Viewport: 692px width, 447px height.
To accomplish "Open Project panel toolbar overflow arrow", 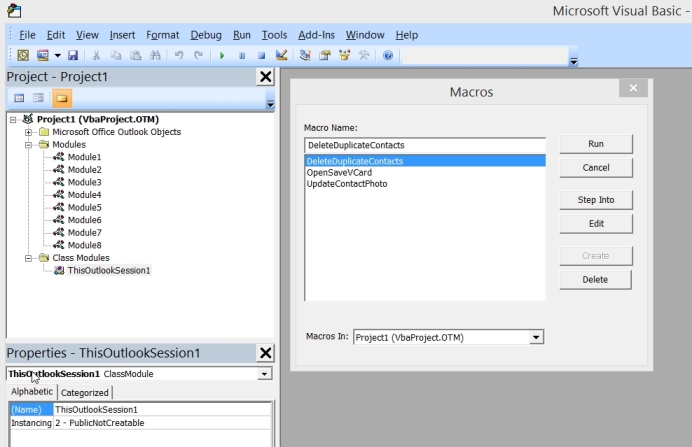I will 270,104.
